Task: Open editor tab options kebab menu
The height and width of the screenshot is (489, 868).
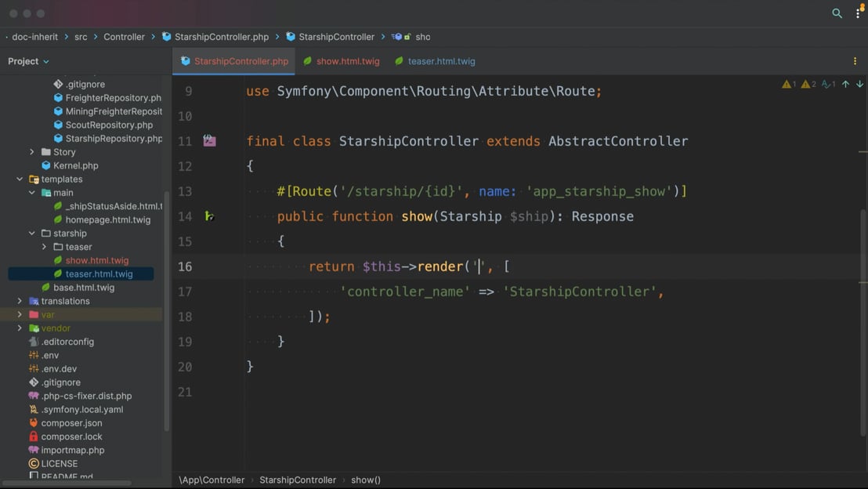Action: pos(855,61)
